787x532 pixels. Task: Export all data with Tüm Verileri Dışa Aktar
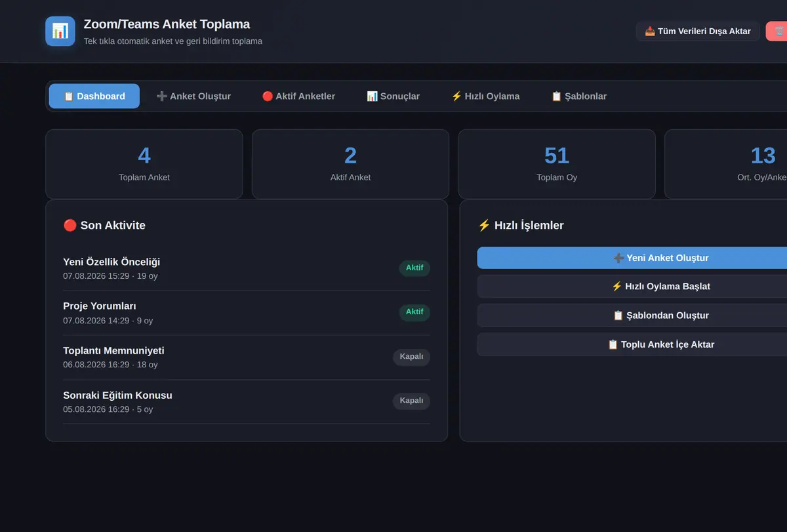click(x=698, y=31)
